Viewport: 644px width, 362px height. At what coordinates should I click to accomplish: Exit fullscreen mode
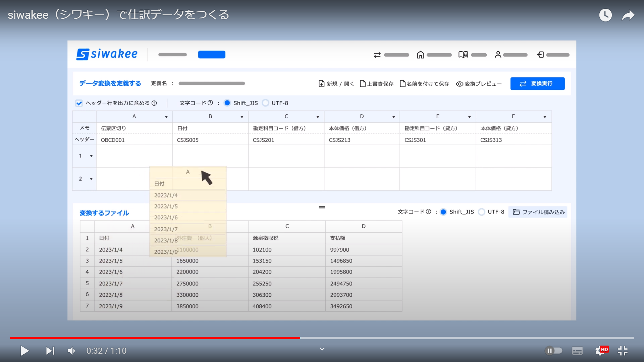click(x=623, y=351)
